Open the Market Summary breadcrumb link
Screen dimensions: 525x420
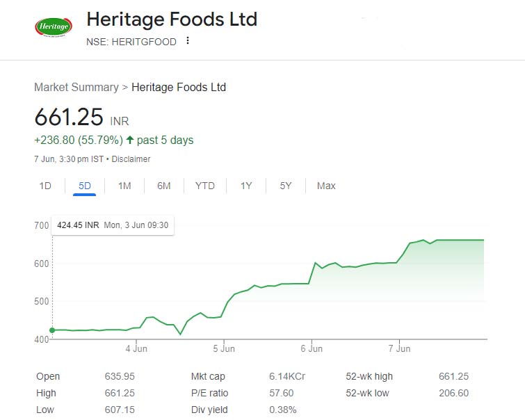(76, 87)
